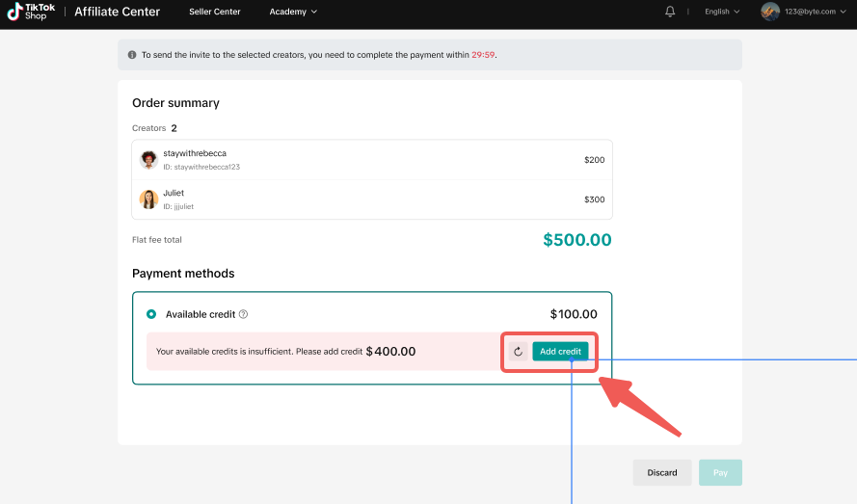Open the Affiliate Center home
This screenshot has height=504, width=857.
pos(118,12)
